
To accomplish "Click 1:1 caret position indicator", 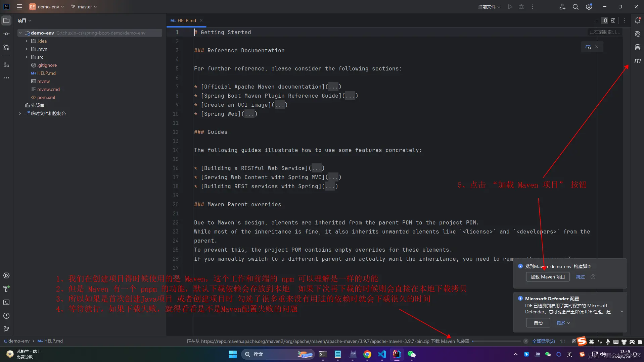I will pyautogui.click(x=563, y=341).
